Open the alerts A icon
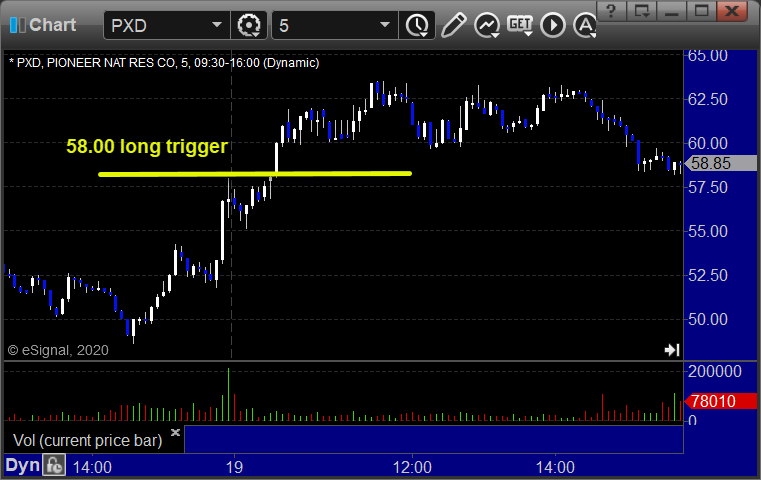The width and height of the screenshot is (761, 480). [x=585, y=25]
